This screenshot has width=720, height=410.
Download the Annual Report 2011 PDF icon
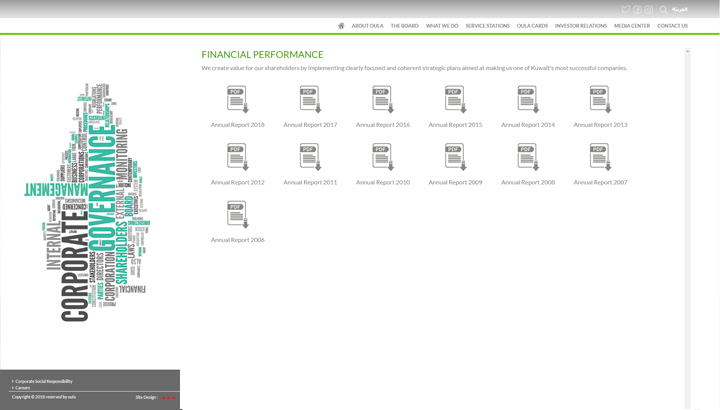tap(310, 157)
